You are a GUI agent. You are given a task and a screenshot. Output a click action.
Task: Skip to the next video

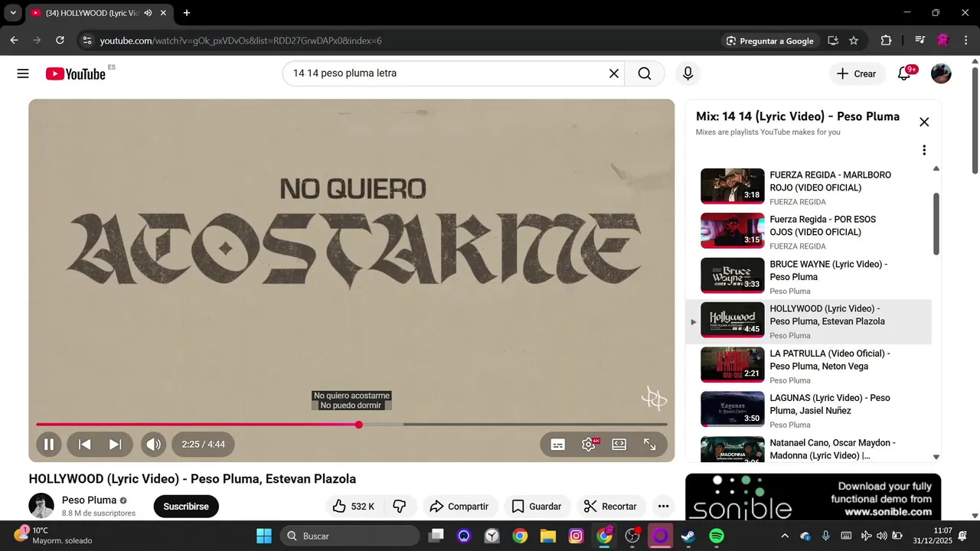[x=115, y=444]
